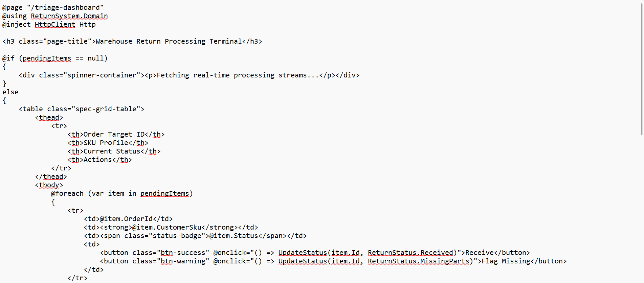Click on Warehouse Return Processing Terminal heading text
The image size is (644, 283).
click(169, 41)
